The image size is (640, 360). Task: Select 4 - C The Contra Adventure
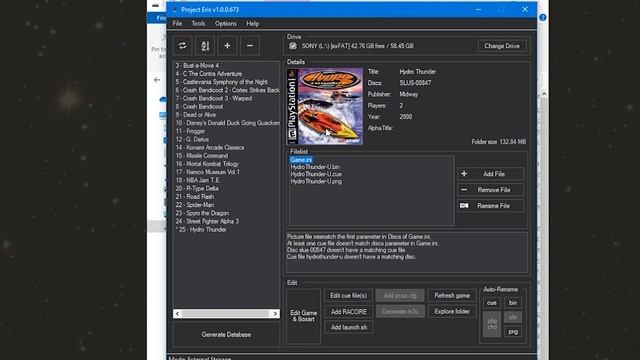tap(209, 73)
